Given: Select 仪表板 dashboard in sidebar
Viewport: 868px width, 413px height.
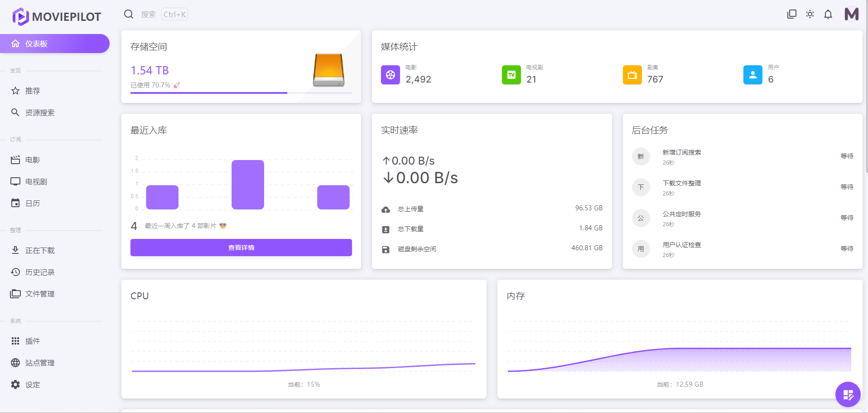Looking at the screenshot, I should 54,44.
